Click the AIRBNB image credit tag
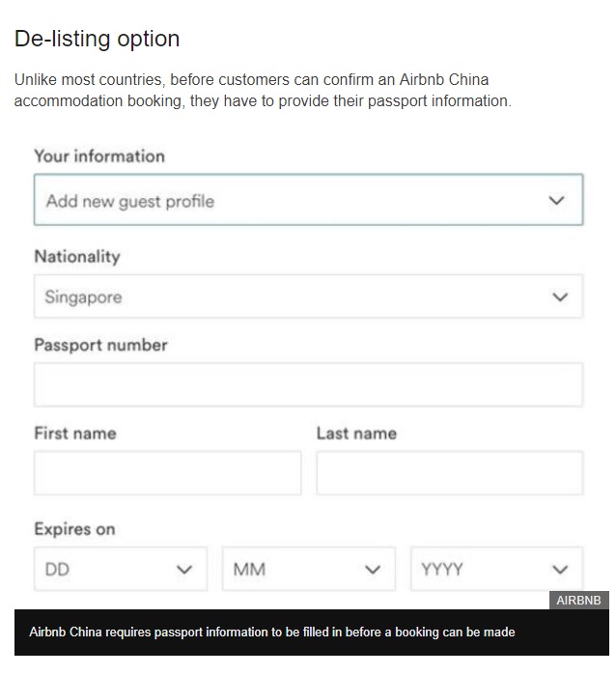Viewport: 616px width, 675px height. click(579, 601)
